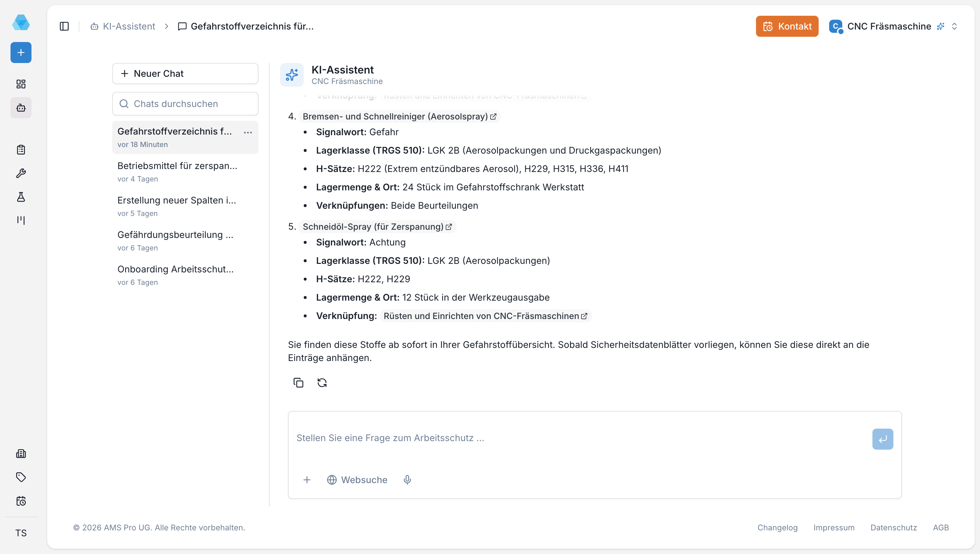Open the building icon in sidebar
This screenshot has height=554, width=980.
[21, 454]
